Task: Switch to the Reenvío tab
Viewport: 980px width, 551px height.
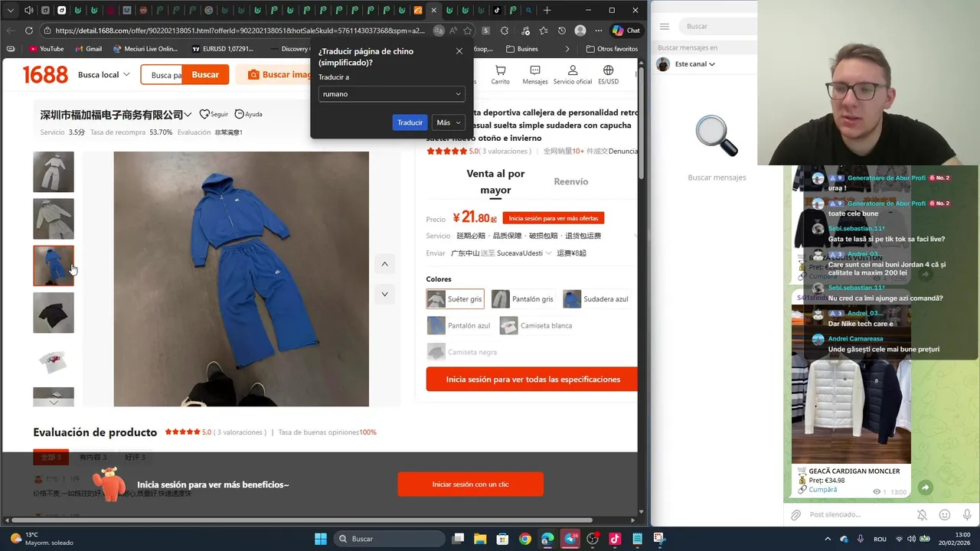Action: (571, 182)
